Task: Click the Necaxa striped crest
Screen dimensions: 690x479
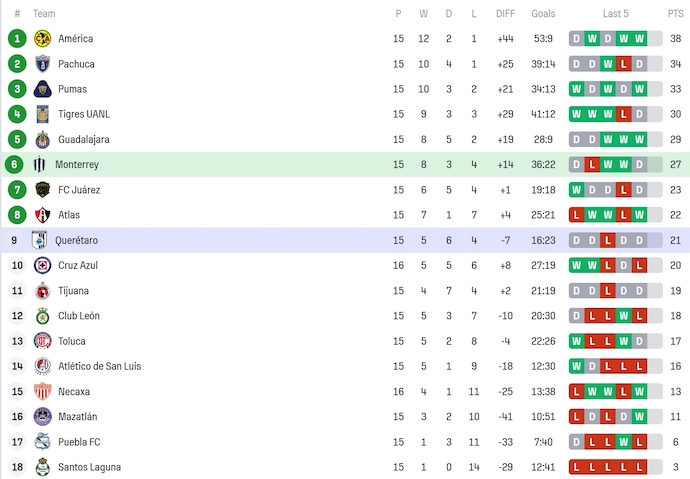Action: [43, 391]
